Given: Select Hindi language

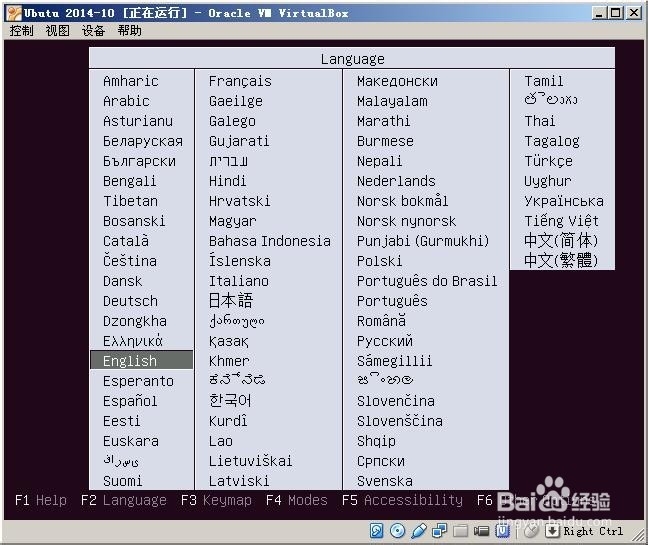Looking at the screenshot, I should tap(227, 181).
